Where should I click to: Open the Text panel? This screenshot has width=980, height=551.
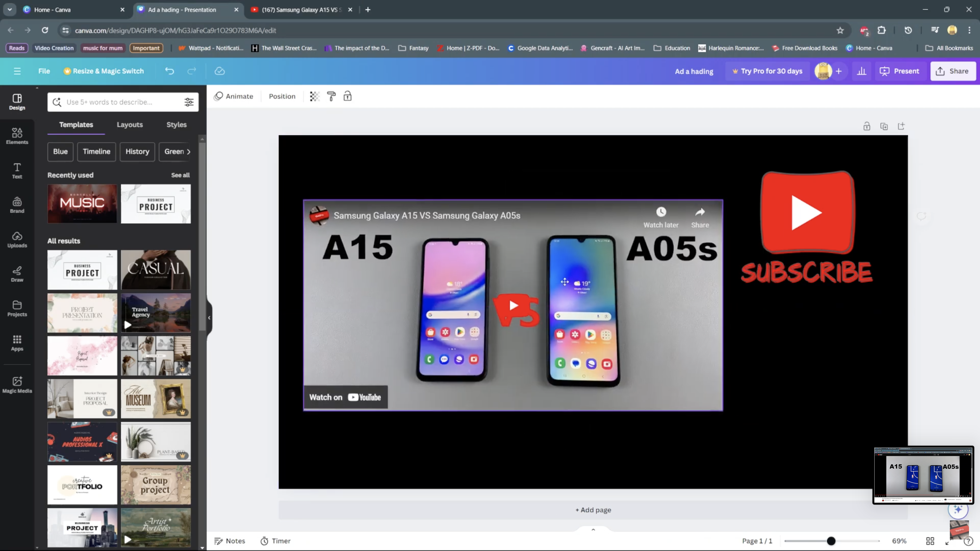click(17, 170)
